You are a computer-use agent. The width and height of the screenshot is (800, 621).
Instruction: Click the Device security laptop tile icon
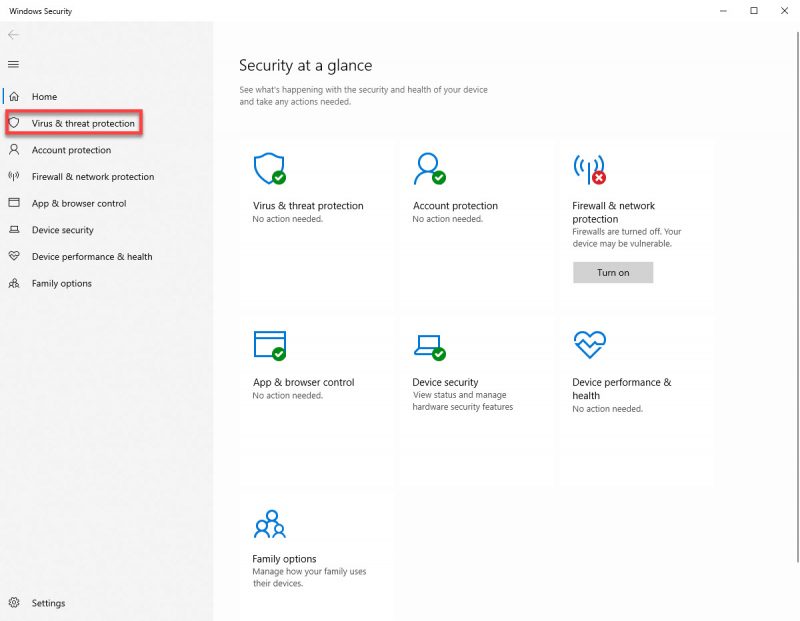(430, 347)
